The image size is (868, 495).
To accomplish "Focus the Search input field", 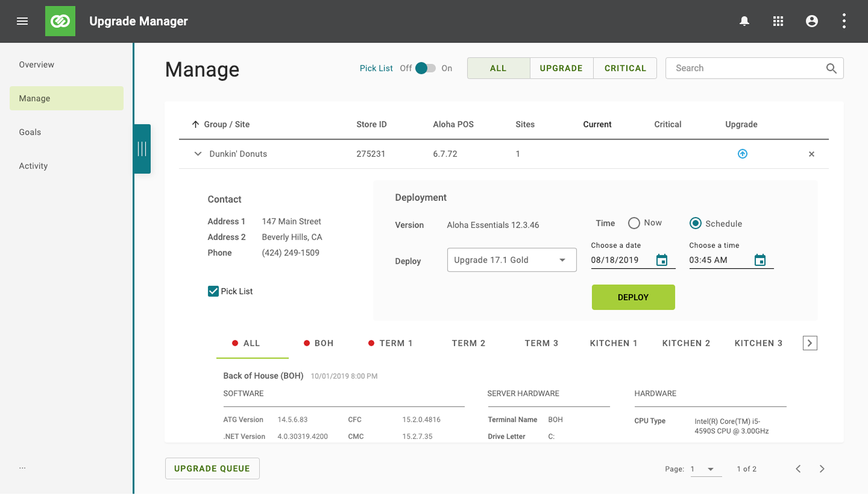I will (x=754, y=68).
